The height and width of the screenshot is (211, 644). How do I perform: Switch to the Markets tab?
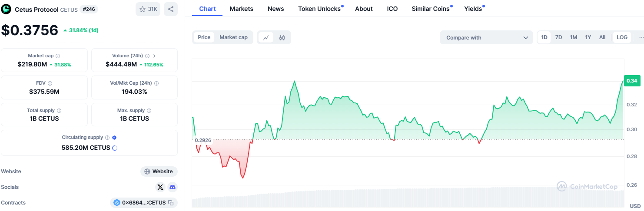pyautogui.click(x=242, y=9)
